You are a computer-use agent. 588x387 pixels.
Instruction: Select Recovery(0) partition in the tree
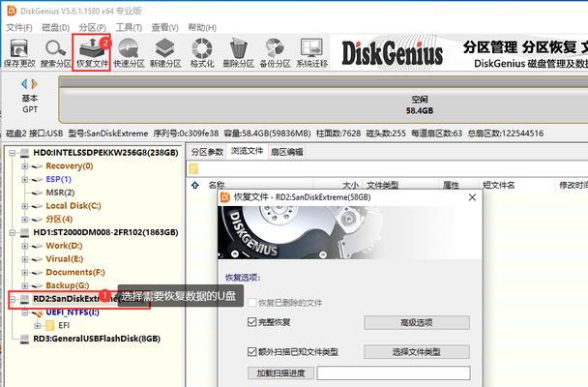[70, 166]
